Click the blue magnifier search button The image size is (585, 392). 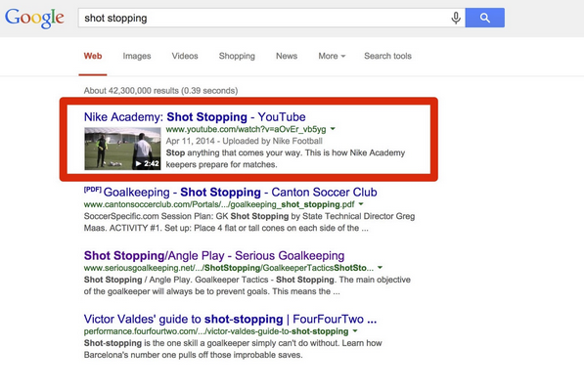(x=484, y=18)
